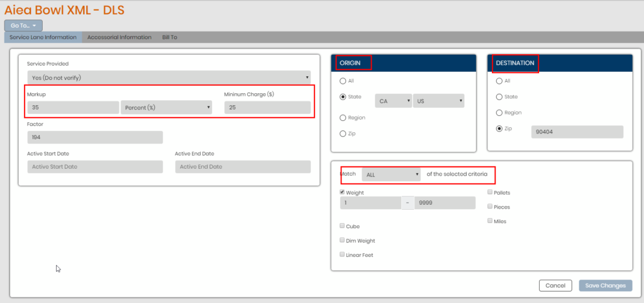Select the All radio button under Destination
The width and height of the screenshot is (644, 303).
(499, 81)
